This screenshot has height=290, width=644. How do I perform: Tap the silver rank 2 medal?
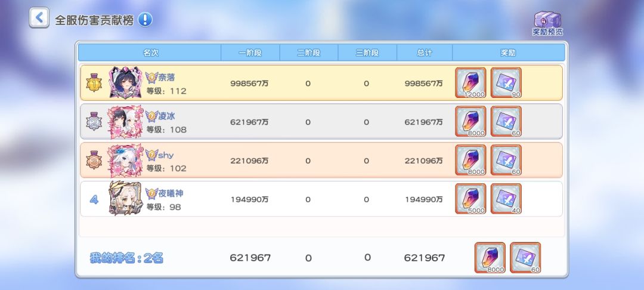coord(94,121)
